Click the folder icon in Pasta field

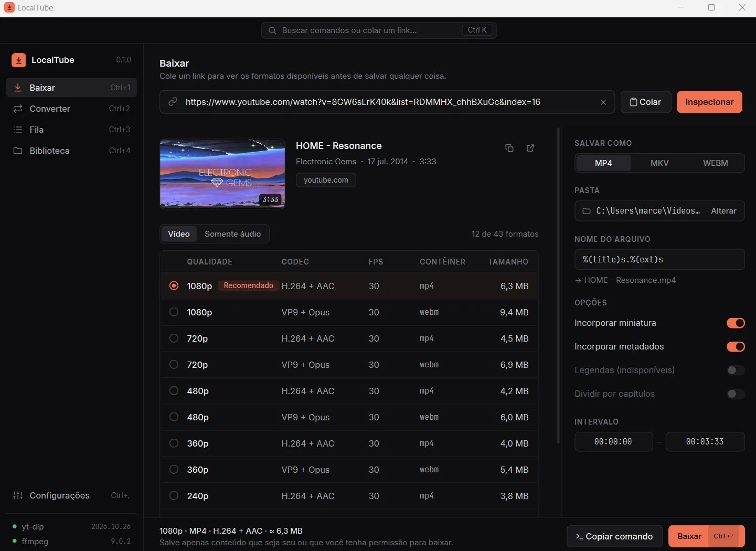pos(587,211)
